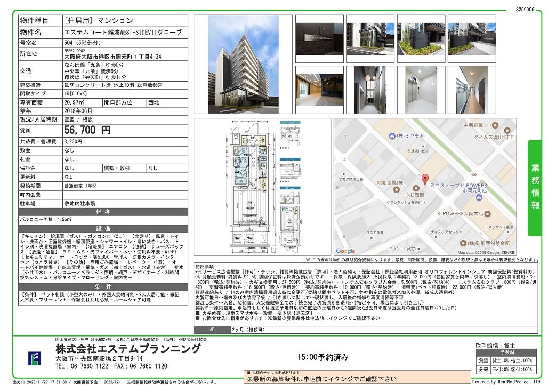Screen dimensions: 556x392
Task: Open the building nameplate sign photo
Action: click(x=319, y=39)
